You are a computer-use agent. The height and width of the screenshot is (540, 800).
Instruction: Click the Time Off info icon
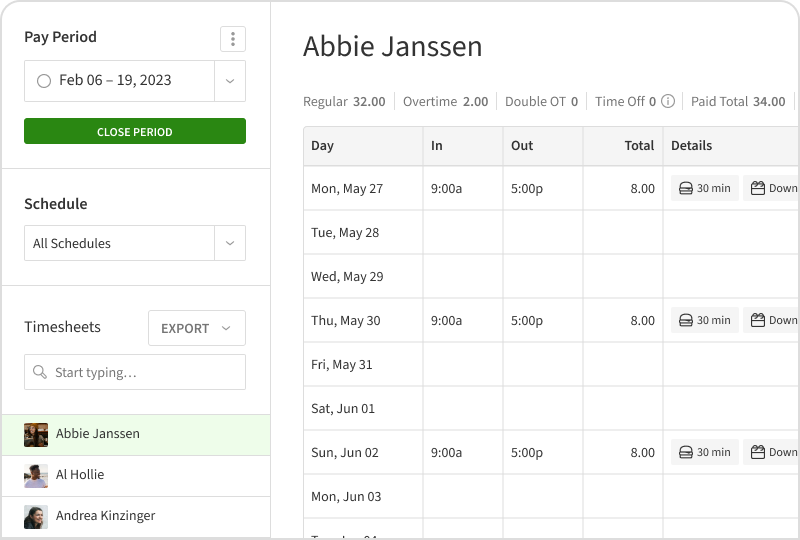click(x=668, y=101)
